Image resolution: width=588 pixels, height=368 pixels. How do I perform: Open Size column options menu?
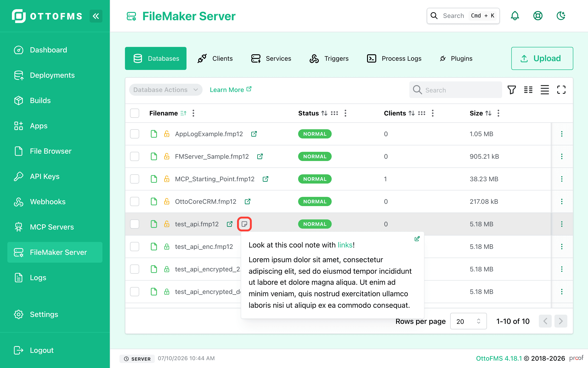498,113
